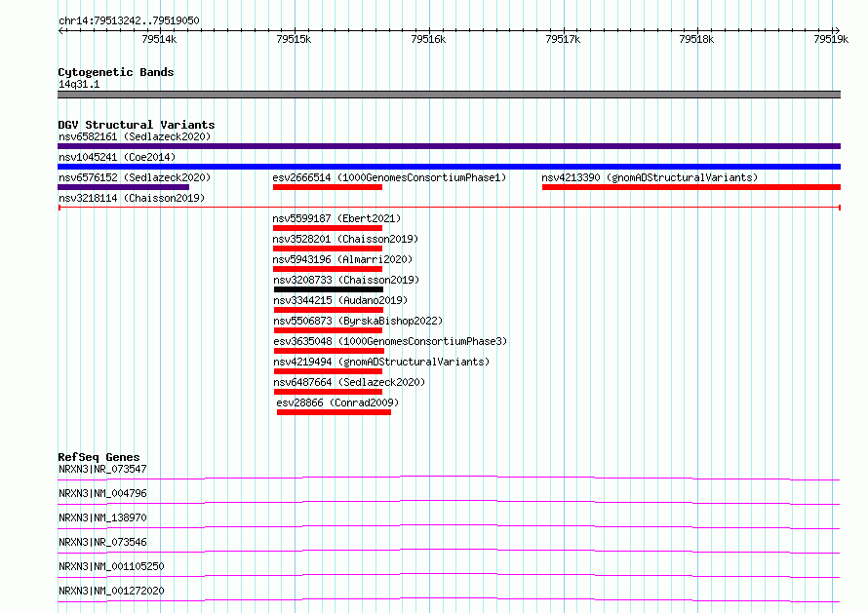Image resolution: width=868 pixels, height=613 pixels.
Task: Click the short purple bar under nsv6576152
Action: (124, 187)
